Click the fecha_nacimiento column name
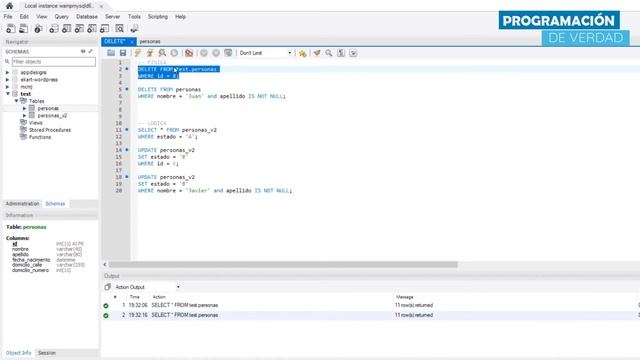 click(x=31, y=260)
